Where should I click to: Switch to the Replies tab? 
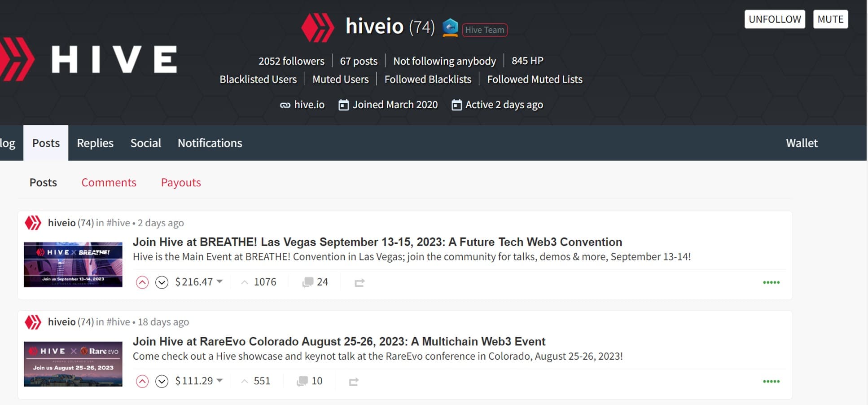coord(95,143)
